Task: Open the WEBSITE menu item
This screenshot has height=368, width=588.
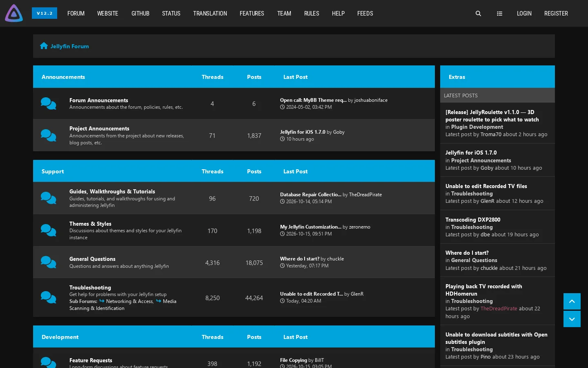Action: (108, 13)
